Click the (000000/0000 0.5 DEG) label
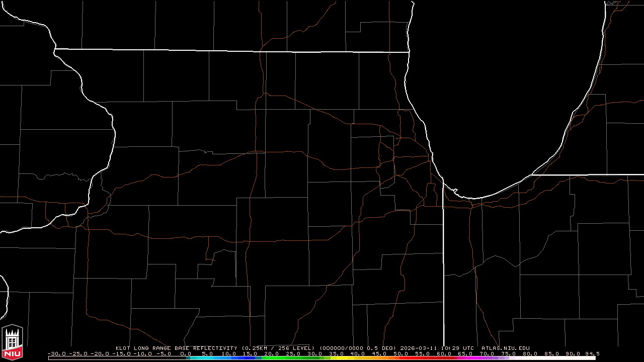Screen dimensions: 644x362 point(359,348)
